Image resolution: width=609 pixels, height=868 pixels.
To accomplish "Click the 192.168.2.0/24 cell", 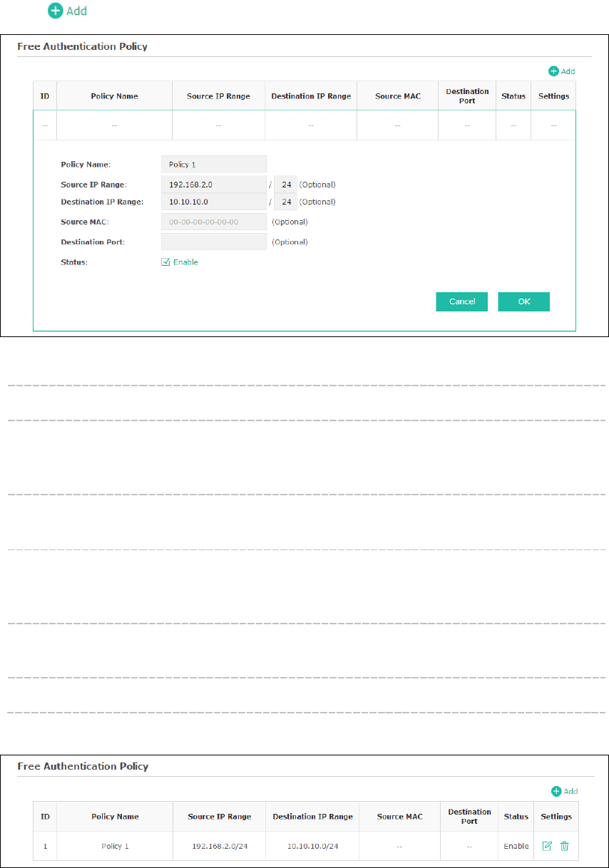I will (220, 846).
